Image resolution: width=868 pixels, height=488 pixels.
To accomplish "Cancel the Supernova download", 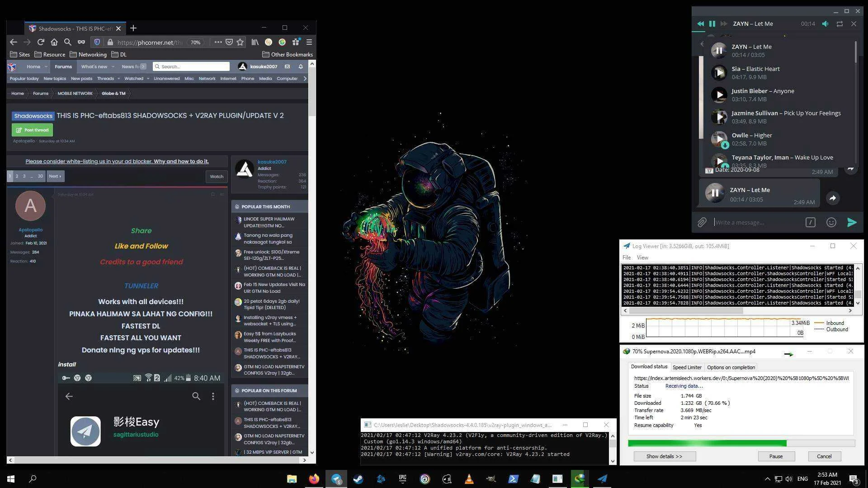I will [824, 456].
